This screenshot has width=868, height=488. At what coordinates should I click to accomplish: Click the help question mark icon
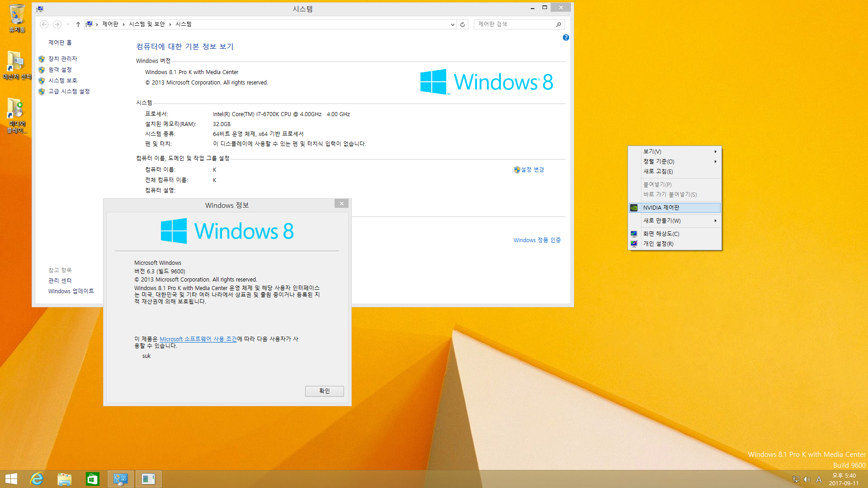(566, 38)
